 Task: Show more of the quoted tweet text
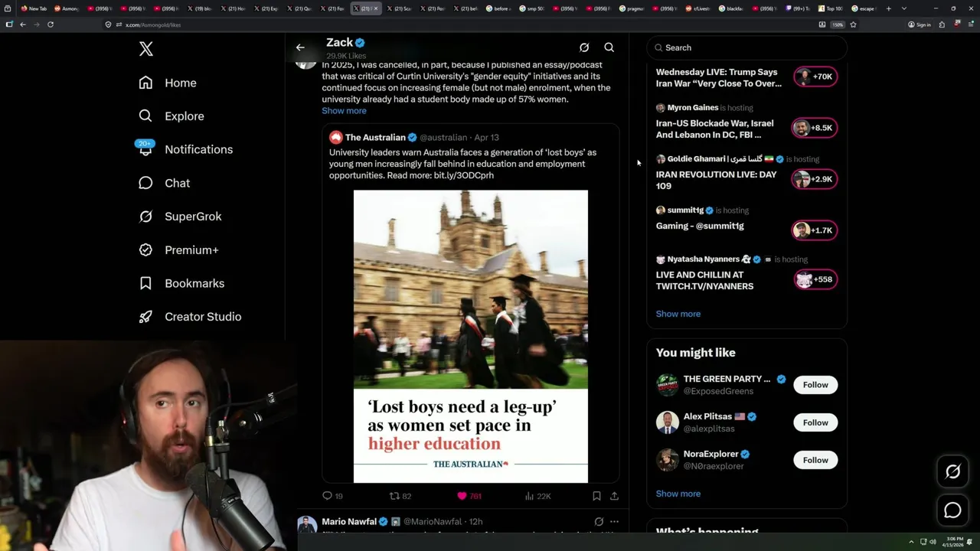tap(344, 111)
